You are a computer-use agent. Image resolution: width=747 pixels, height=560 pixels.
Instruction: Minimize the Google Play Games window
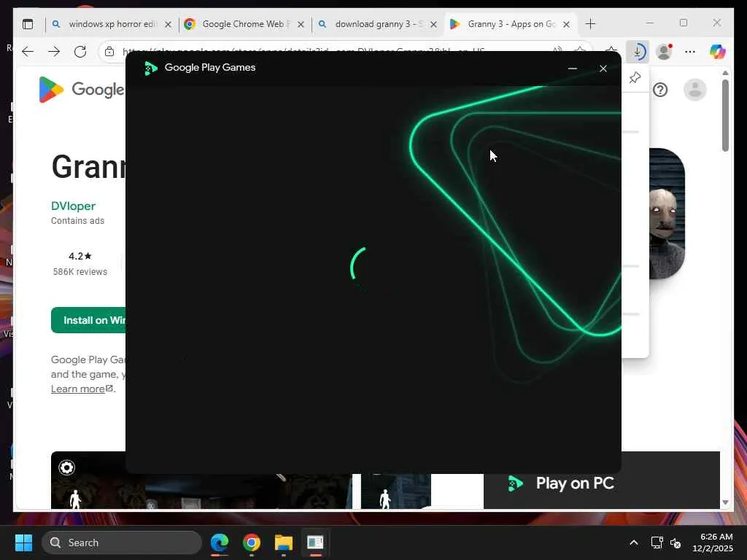(573, 69)
